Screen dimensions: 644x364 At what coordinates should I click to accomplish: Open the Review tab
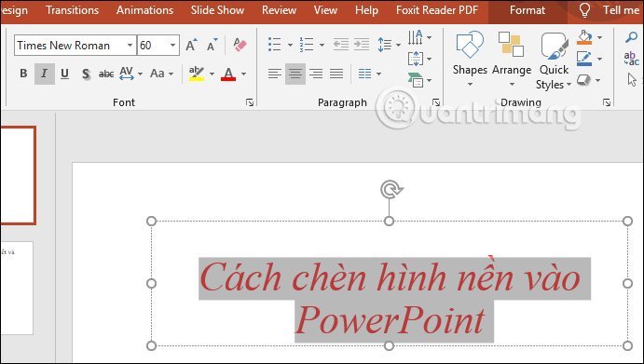[279, 10]
